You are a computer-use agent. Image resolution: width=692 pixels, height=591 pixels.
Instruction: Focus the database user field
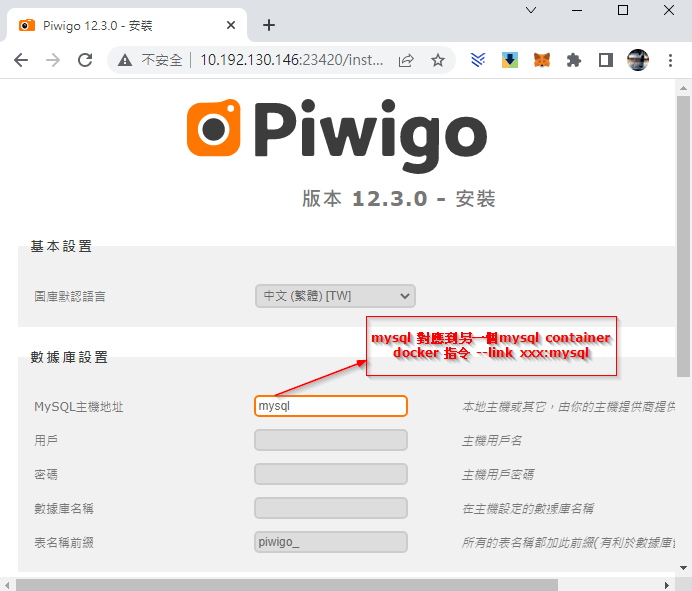331,440
